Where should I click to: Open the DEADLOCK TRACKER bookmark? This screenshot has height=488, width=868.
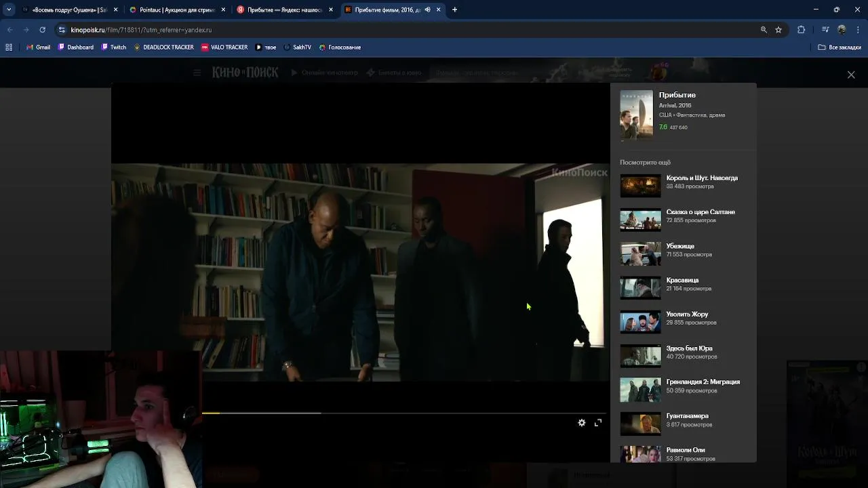[x=163, y=47]
